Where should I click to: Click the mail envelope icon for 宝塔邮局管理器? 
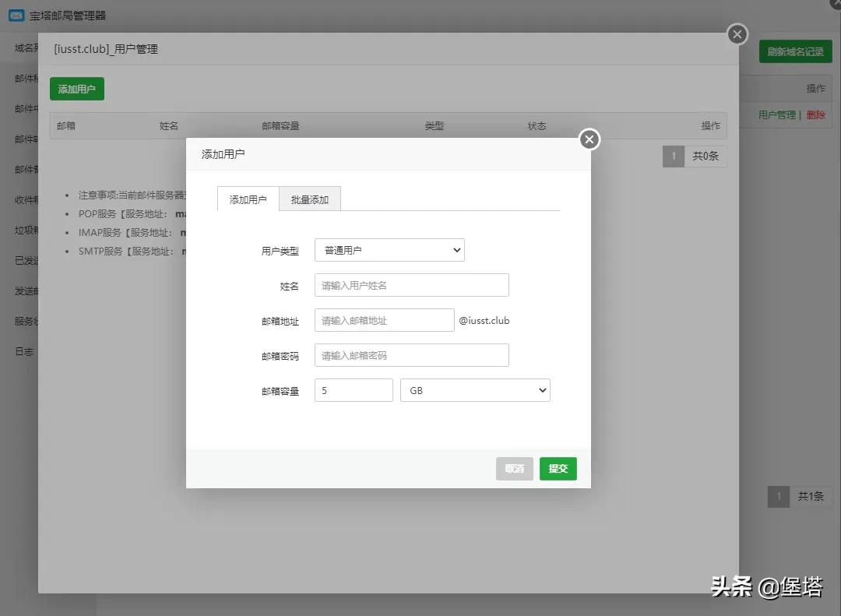pos(17,15)
